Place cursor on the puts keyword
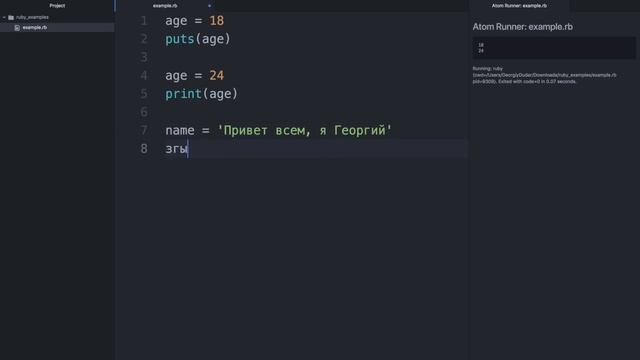This screenshot has height=360, width=640. click(180, 39)
